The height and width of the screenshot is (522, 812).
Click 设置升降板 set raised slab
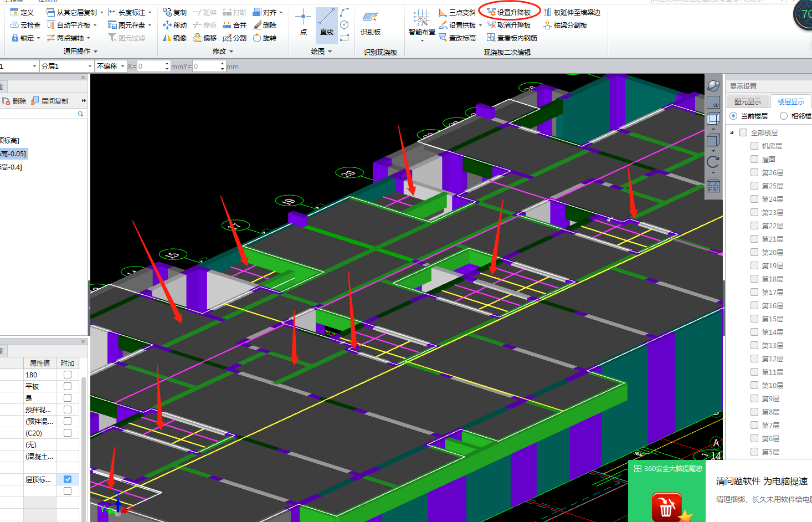pyautogui.click(x=508, y=12)
